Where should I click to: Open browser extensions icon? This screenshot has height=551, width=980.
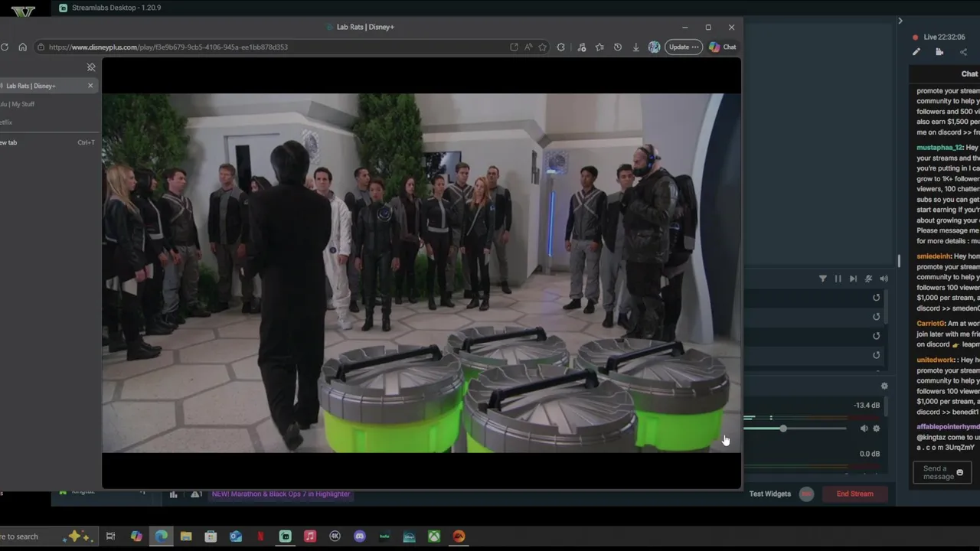[x=561, y=47]
